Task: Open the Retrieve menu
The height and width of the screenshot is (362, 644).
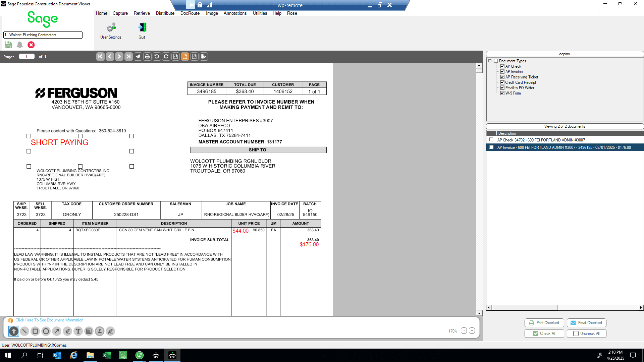Action: tap(142, 13)
